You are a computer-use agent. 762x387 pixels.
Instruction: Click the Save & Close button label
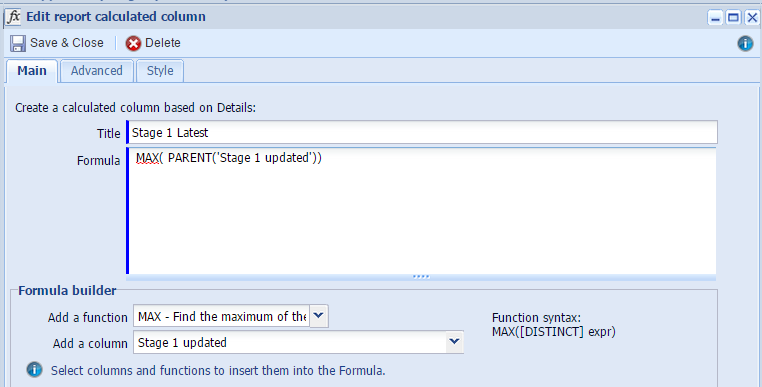pos(67,43)
